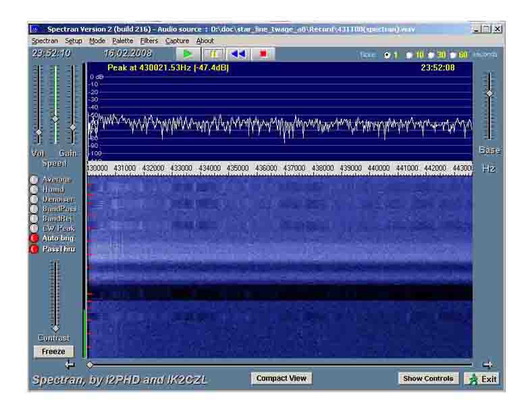Enable the Denoiser toggle
Image resolution: width=532 pixels, height=413 pixels.
click(x=34, y=199)
